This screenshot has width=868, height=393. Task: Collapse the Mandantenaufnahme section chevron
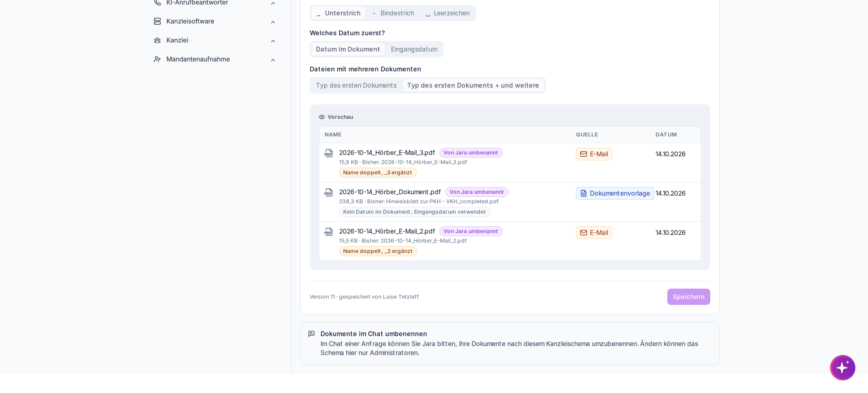click(x=273, y=60)
